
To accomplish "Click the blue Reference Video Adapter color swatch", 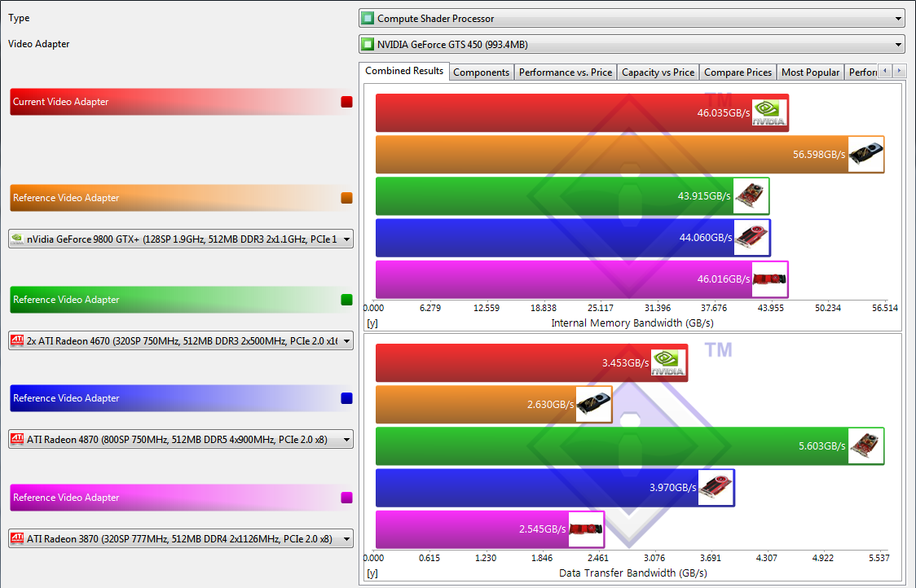I will coord(346,398).
